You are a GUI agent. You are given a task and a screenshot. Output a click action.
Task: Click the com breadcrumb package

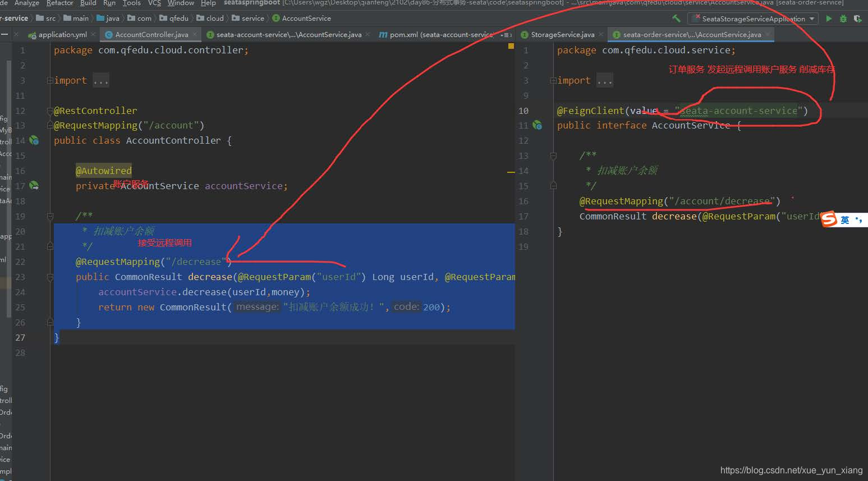coord(140,19)
